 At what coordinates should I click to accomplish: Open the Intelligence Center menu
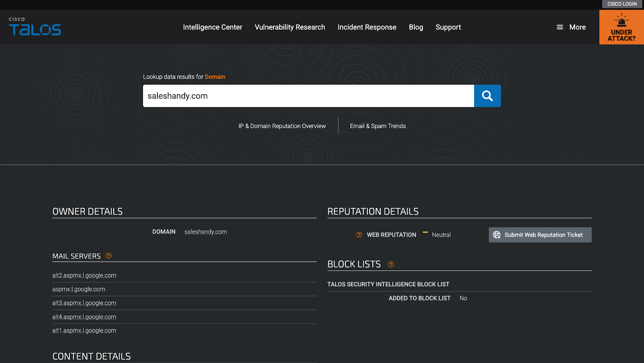[x=213, y=27]
